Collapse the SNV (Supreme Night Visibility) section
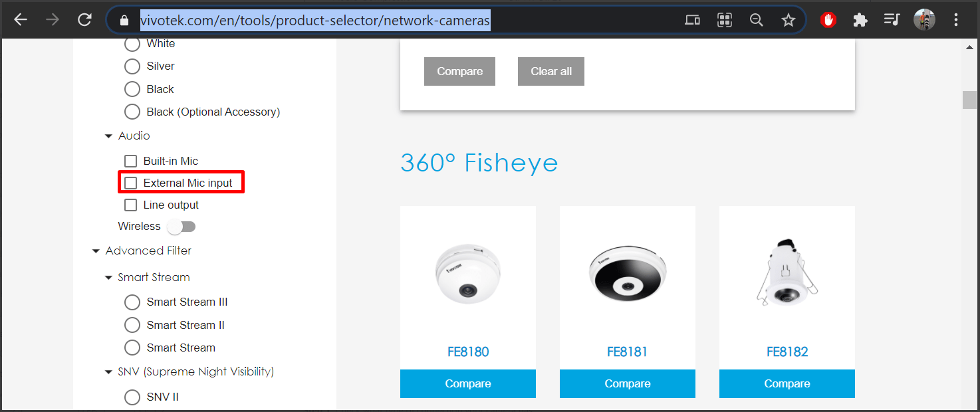This screenshot has height=412, width=980. (108, 371)
